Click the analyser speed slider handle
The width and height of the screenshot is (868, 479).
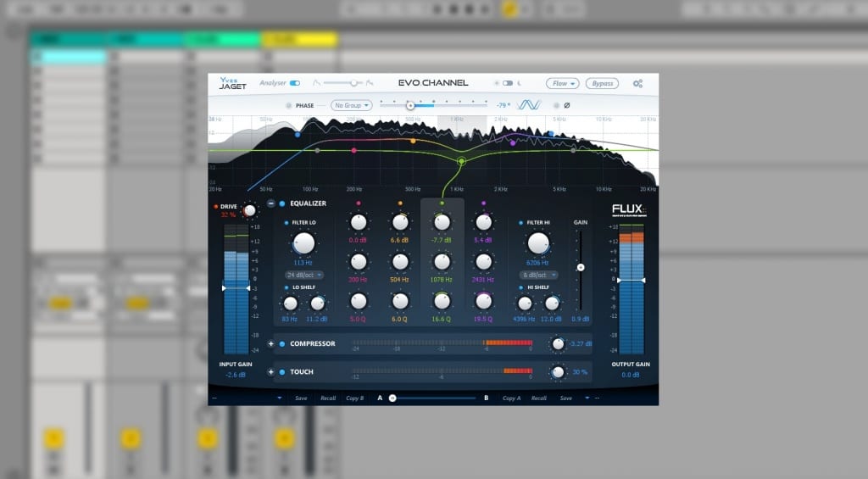(353, 83)
